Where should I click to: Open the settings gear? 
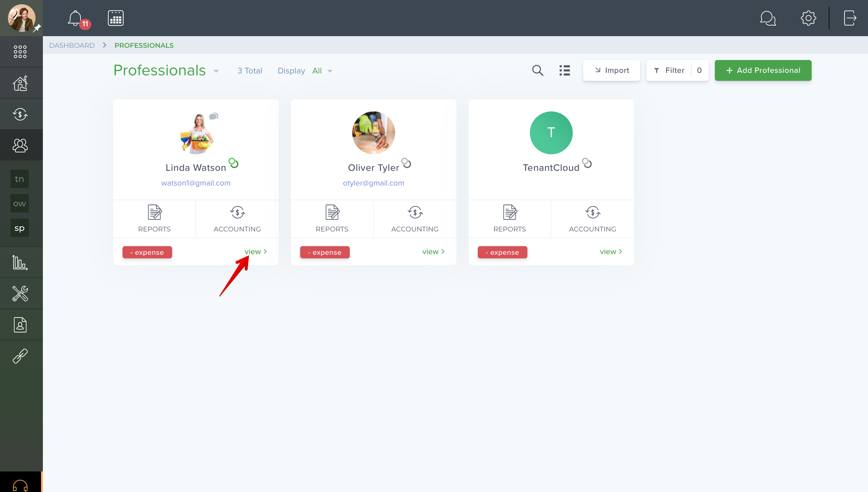pos(808,18)
